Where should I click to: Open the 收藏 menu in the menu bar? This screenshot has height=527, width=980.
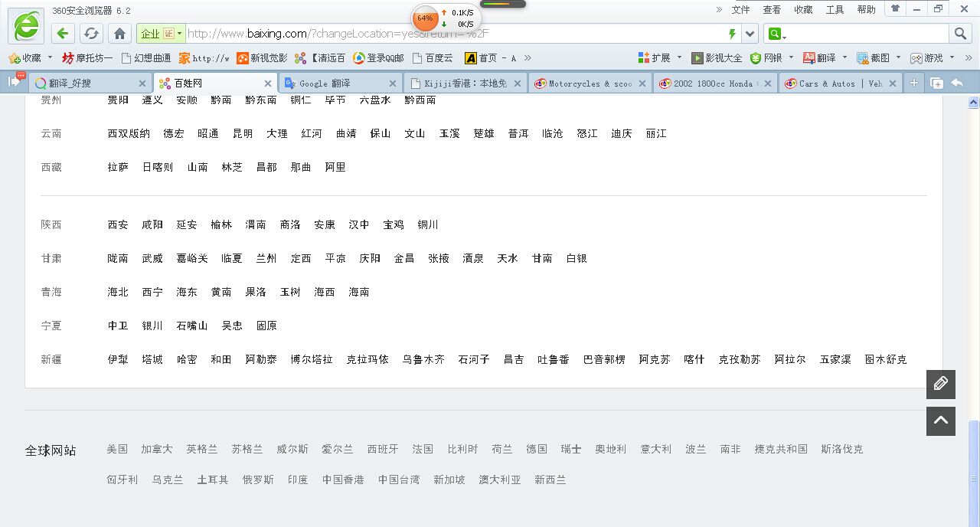(x=803, y=10)
